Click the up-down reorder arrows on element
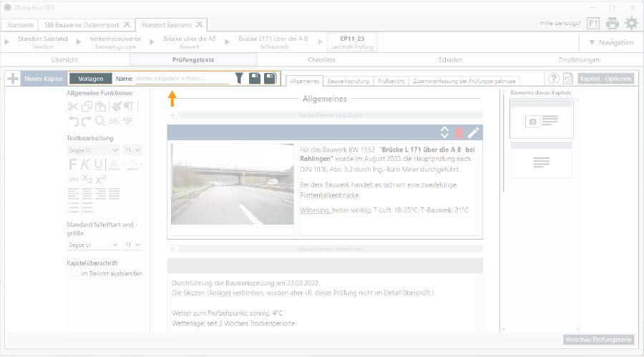 click(444, 132)
